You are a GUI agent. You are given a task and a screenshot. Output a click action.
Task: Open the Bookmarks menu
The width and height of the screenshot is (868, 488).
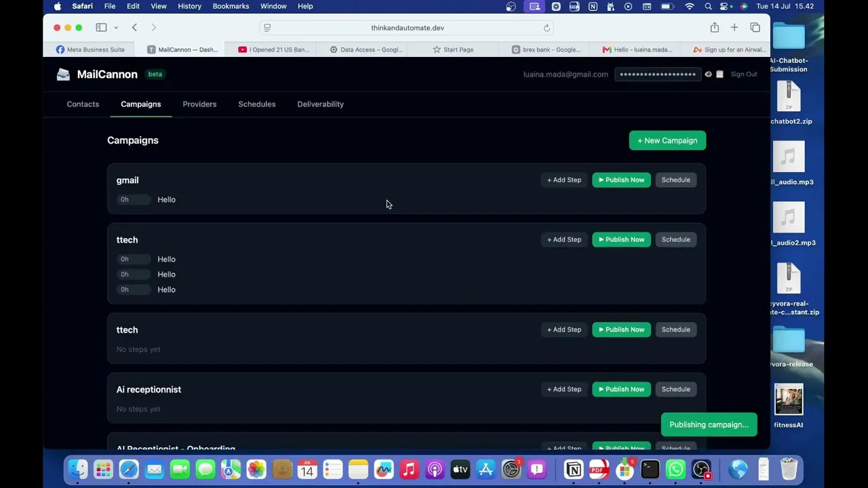click(231, 6)
